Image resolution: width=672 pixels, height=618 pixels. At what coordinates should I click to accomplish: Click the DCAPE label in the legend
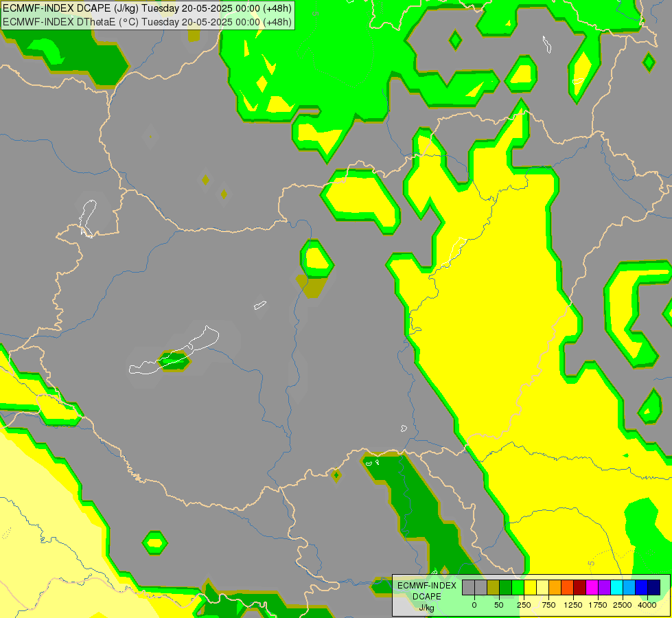click(427, 597)
